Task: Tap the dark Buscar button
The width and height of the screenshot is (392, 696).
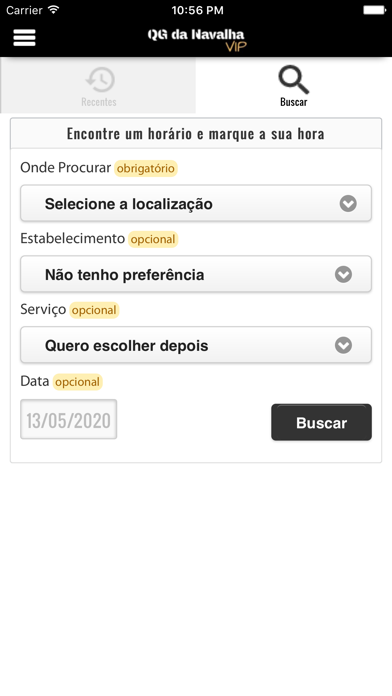Action: tap(321, 422)
